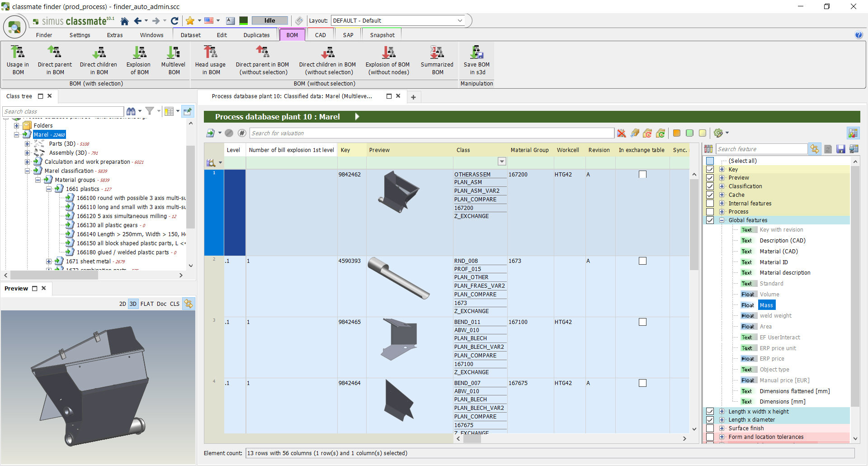Click the Refresh arrow in the top toolbar
The width and height of the screenshot is (868, 466).
pos(175,21)
